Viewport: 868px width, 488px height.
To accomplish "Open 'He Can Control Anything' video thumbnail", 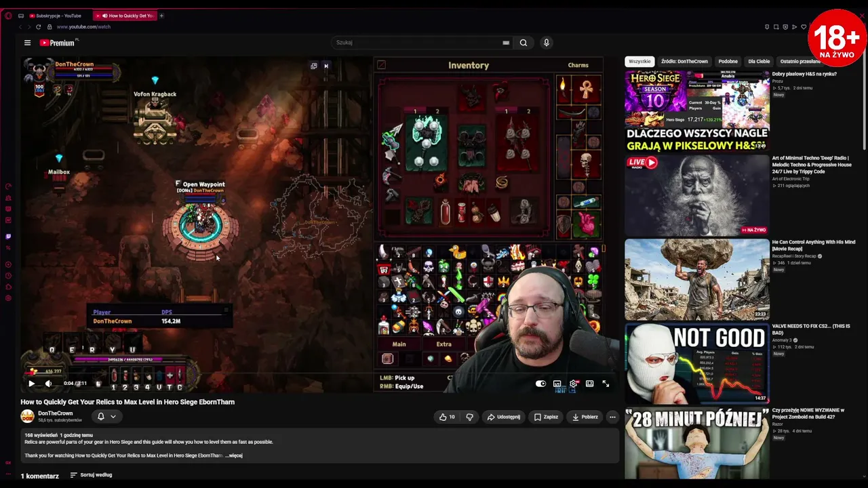I will coord(697,279).
